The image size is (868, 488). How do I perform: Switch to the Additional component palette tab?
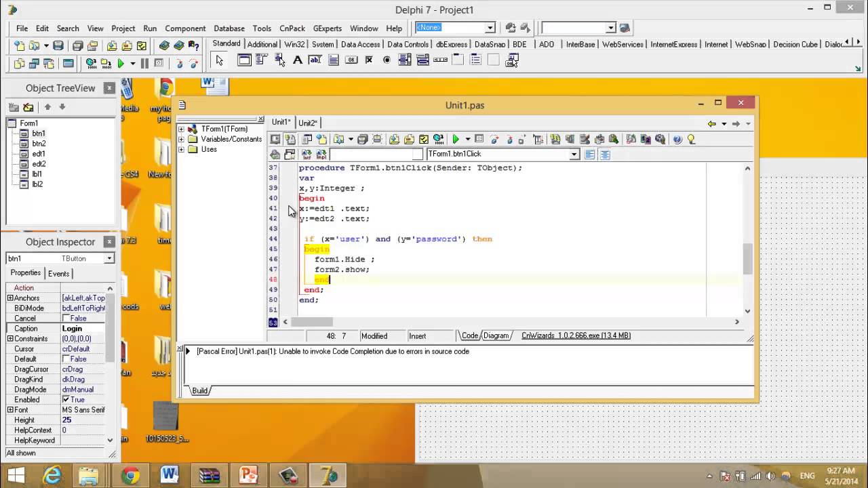coord(262,45)
